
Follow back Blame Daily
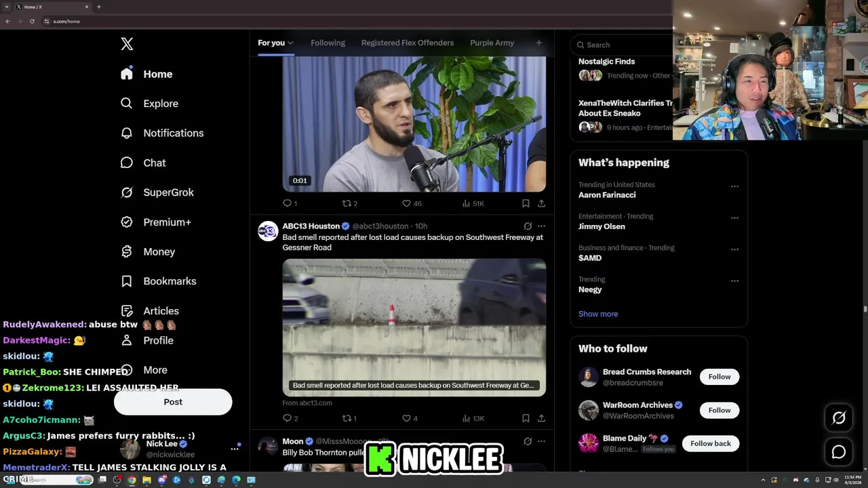(x=711, y=443)
